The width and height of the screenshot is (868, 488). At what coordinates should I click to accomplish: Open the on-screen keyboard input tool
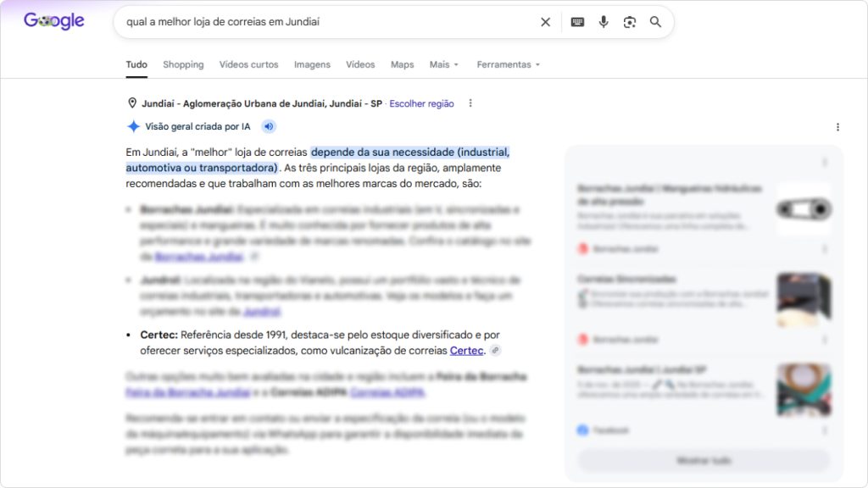(x=577, y=22)
